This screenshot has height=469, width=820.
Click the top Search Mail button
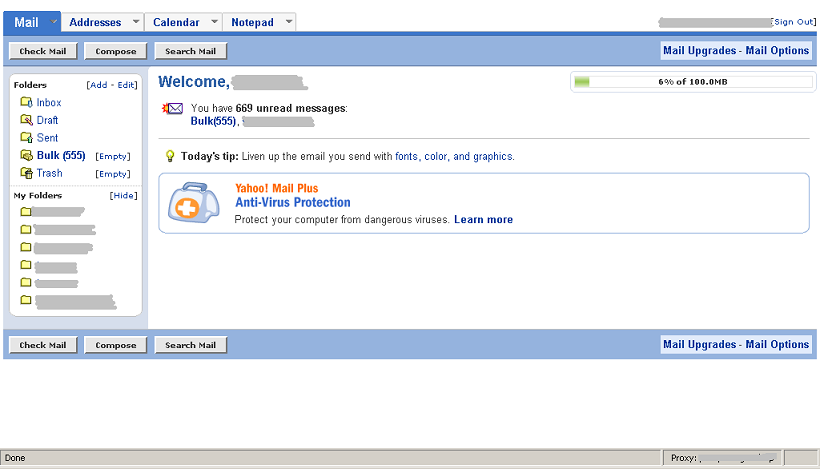[x=190, y=51]
